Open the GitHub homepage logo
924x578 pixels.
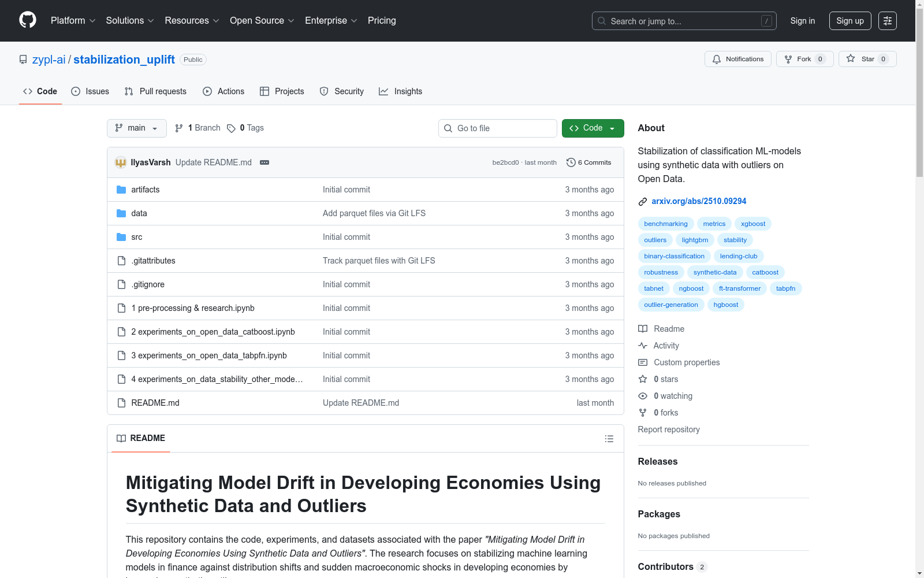pos(28,20)
